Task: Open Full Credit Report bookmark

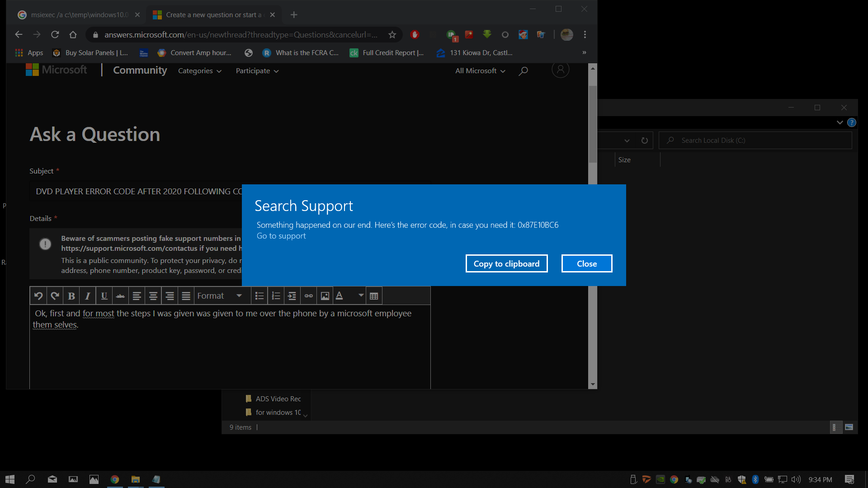Action: click(387, 53)
